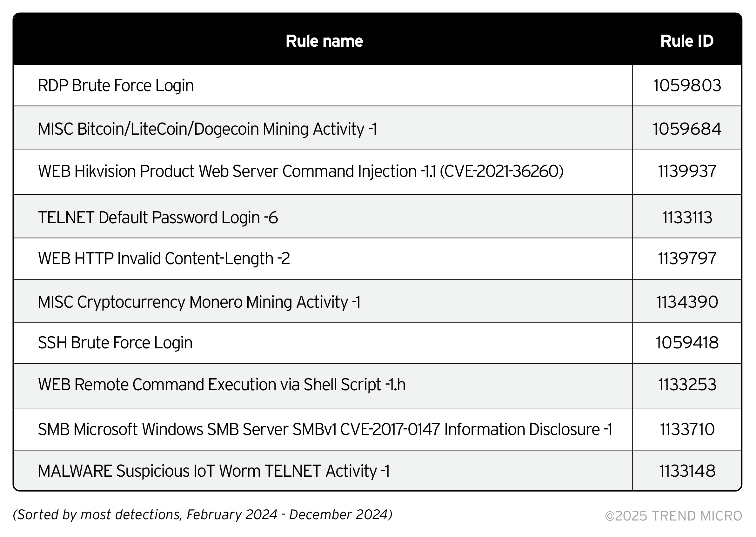Screen dimensions: 756x537
Task: Select the Remote Command Execution via Shell Script rule
Action: point(222,385)
